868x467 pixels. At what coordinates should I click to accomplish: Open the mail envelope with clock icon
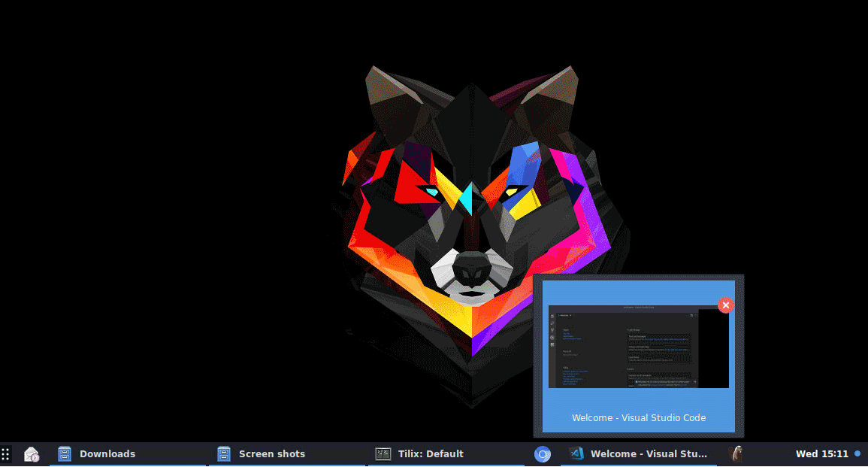tap(32, 454)
